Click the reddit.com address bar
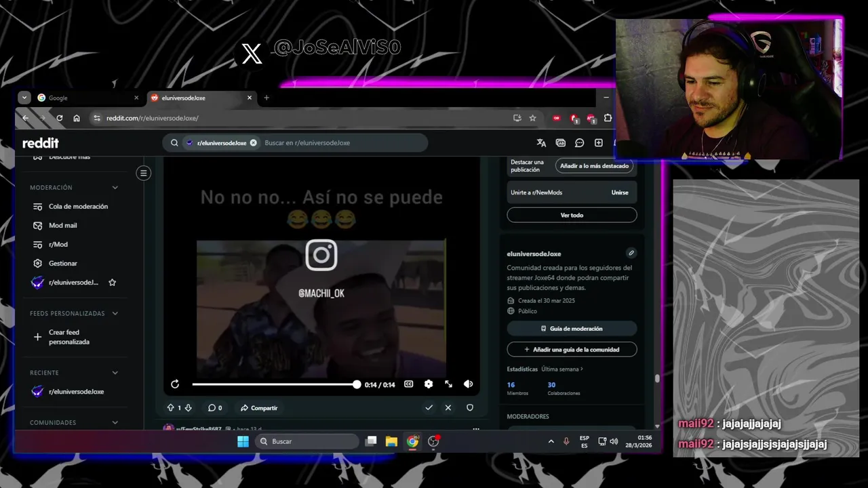 pyautogui.click(x=305, y=118)
